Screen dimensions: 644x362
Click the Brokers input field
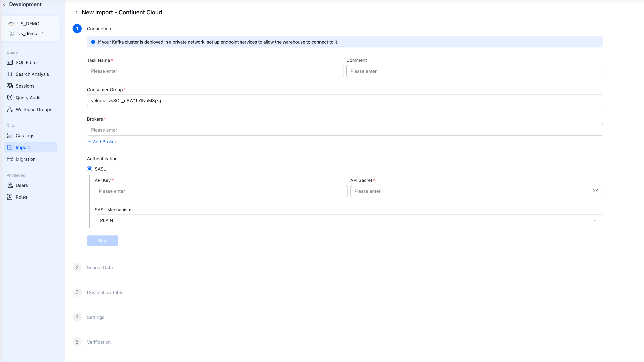345,130
